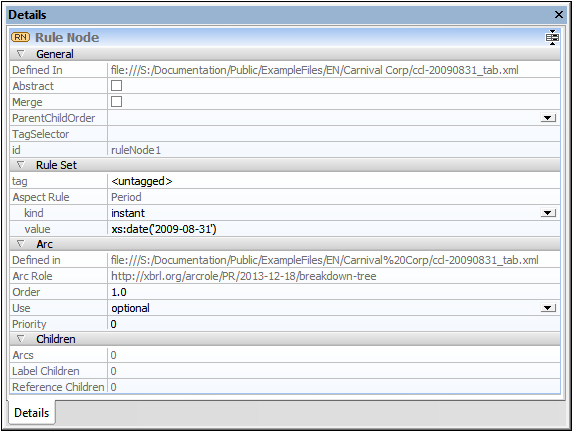Open the Use dropdown showing optional
The height and width of the screenshot is (432, 573).
548,308
